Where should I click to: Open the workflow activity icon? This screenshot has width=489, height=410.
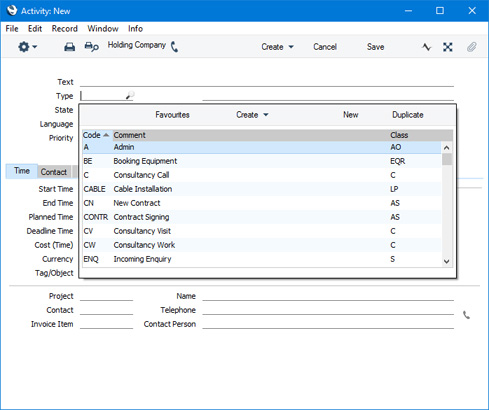click(426, 47)
